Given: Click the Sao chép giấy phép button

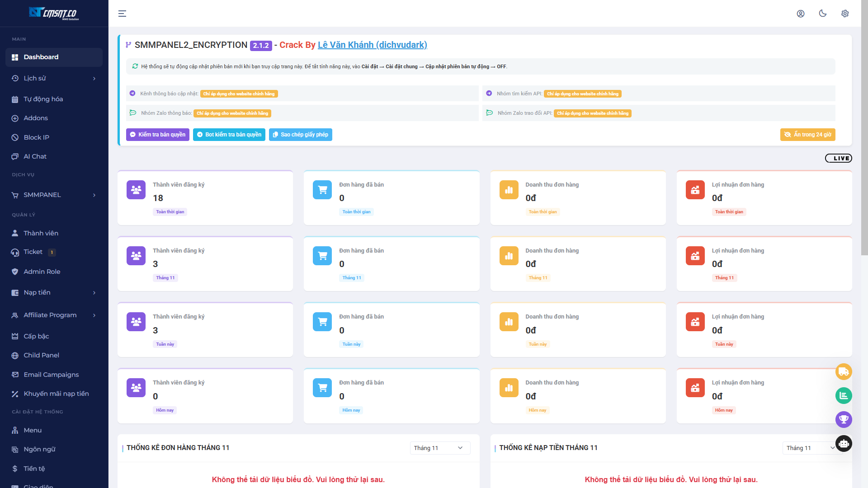Looking at the screenshot, I should point(300,135).
